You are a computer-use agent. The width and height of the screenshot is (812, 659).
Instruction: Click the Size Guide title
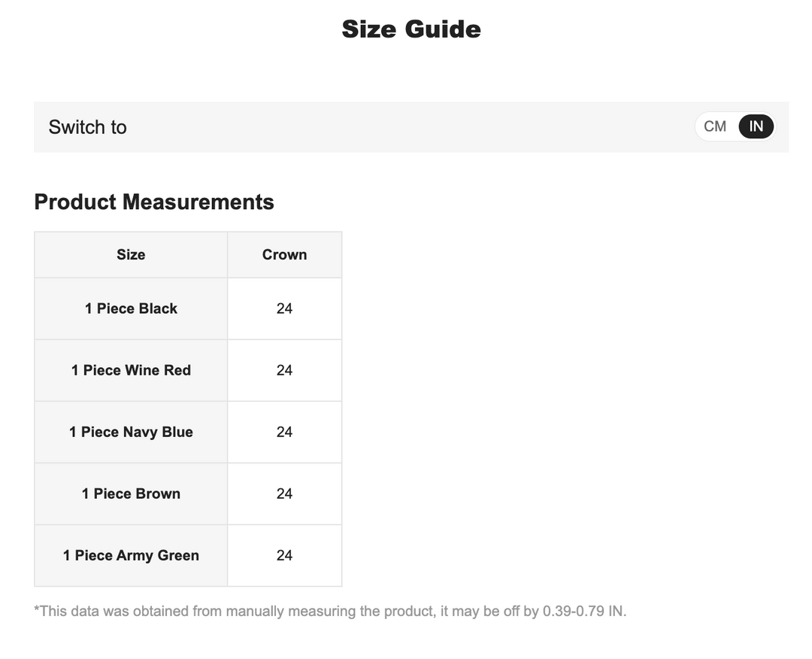click(411, 29)
